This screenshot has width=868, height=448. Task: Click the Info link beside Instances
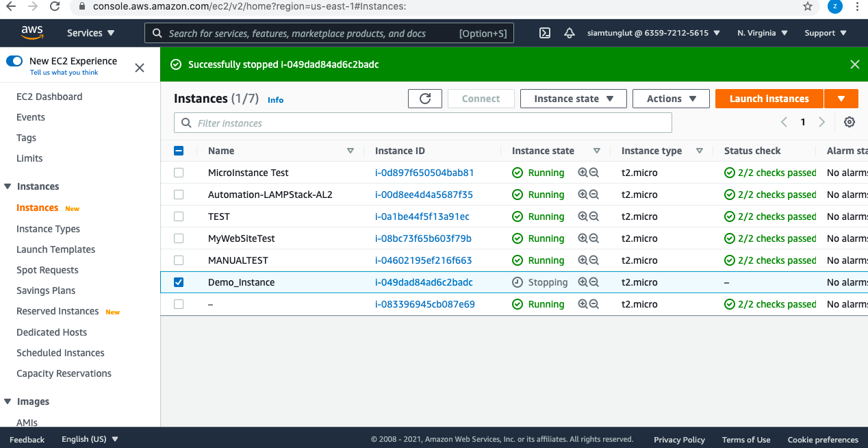pos(275,100)
